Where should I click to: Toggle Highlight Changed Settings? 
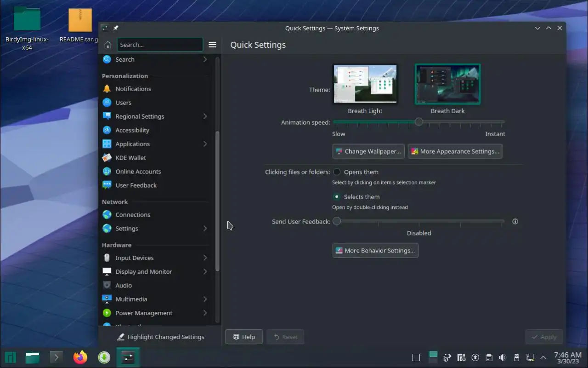coord(160,337)
